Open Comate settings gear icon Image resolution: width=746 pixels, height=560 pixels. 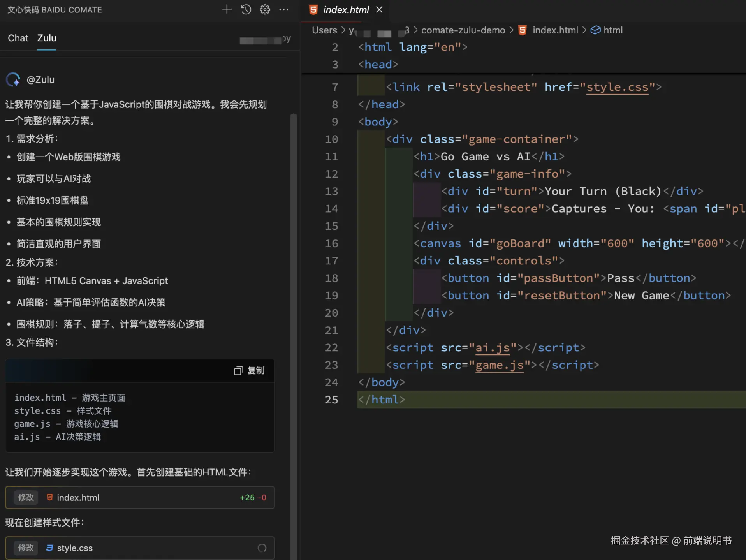(x=265, y=9)
